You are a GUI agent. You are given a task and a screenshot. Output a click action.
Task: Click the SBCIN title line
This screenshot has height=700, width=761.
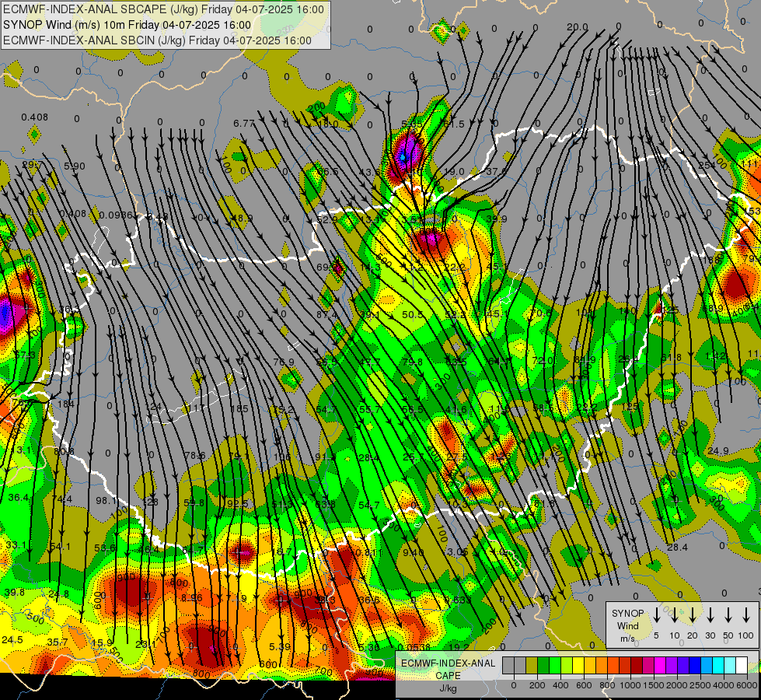[157, 40]
